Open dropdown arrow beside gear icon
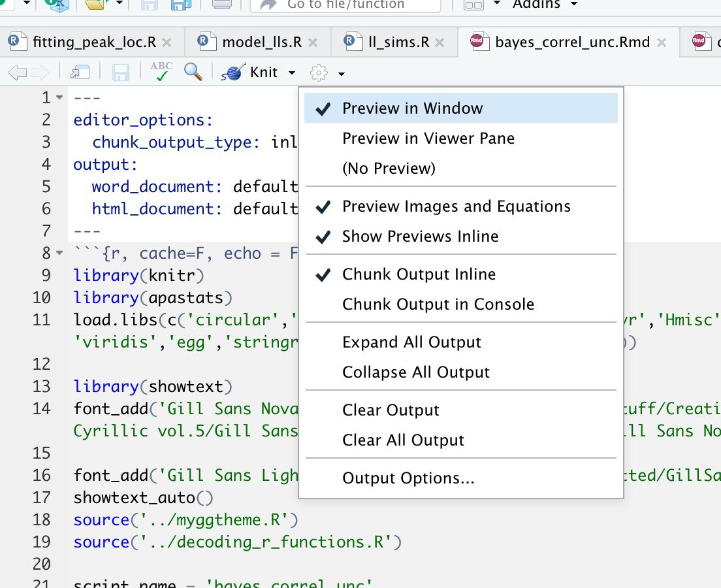This screenshot has width=721, height=588. click(341, 73)
